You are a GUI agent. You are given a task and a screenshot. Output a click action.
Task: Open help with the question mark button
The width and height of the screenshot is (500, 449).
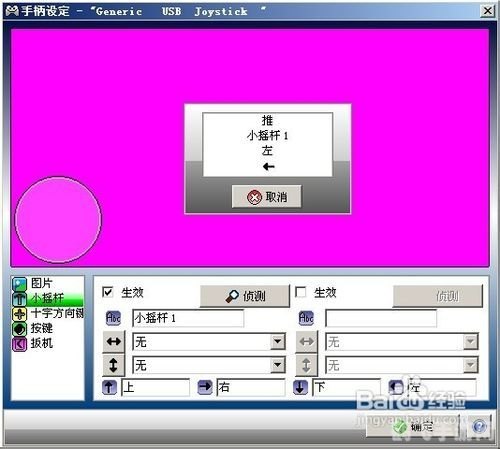click(479, 426)
